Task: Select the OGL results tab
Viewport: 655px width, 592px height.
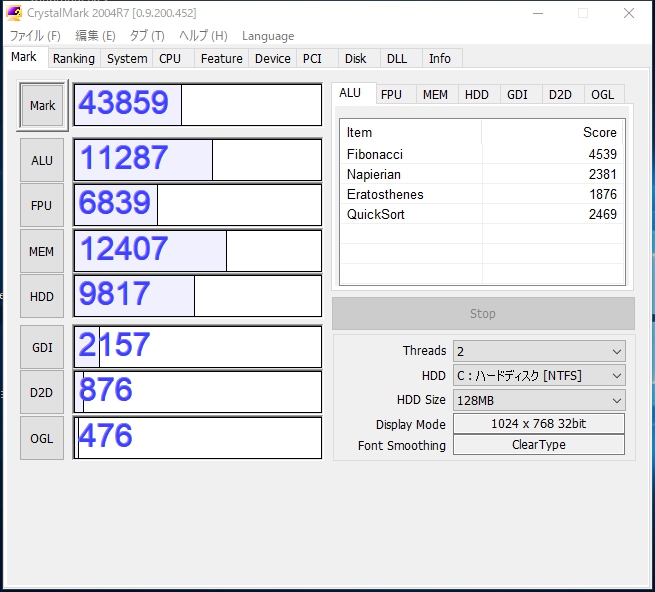Action: tap(602, 94)
